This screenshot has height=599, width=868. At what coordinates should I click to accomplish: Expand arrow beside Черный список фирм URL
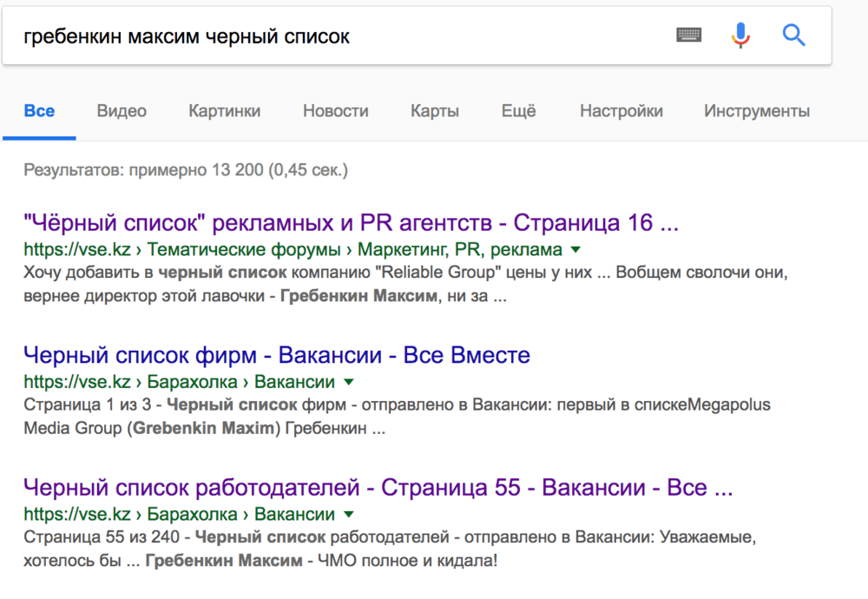tap(349, 382)
